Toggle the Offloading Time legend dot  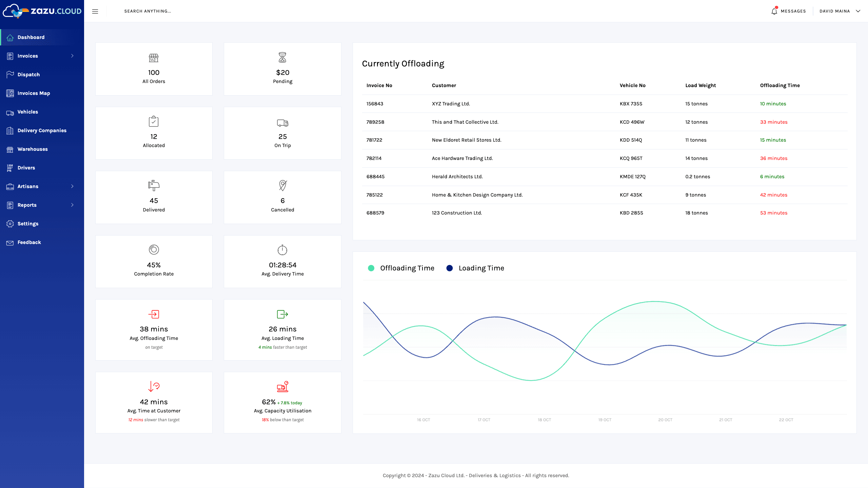pyautogui.click(x=371, y=268)
